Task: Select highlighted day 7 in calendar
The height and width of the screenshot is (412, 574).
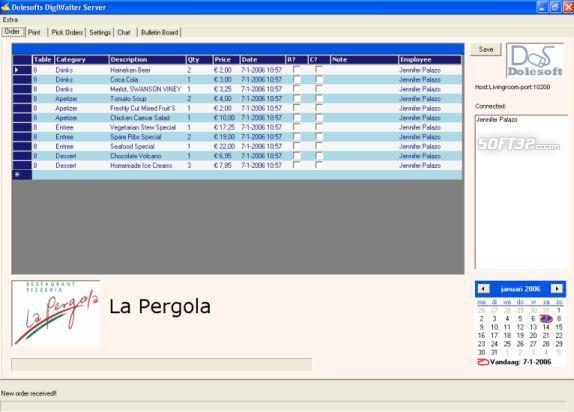Action: [x=546, y=319]
